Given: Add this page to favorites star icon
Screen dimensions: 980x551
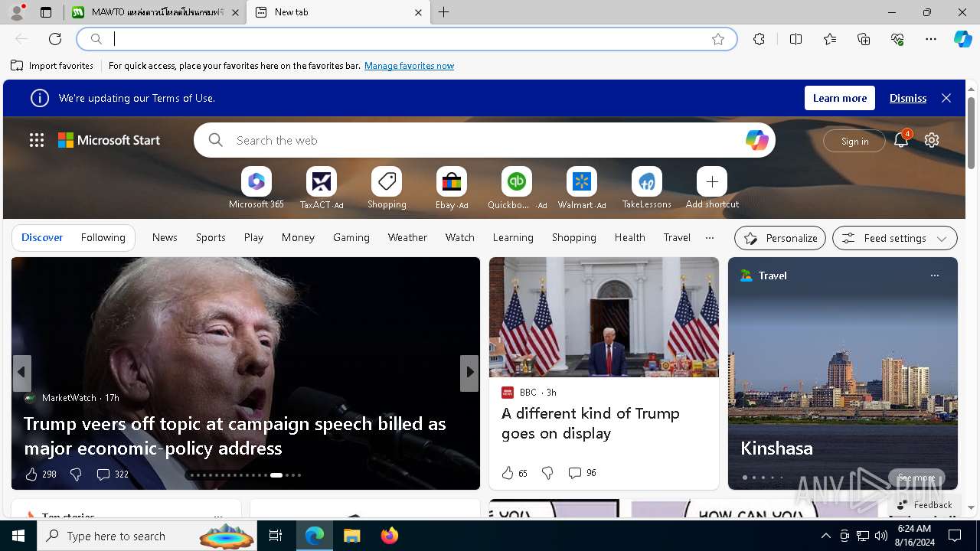Looking at the screenshot, I should 718,39.
